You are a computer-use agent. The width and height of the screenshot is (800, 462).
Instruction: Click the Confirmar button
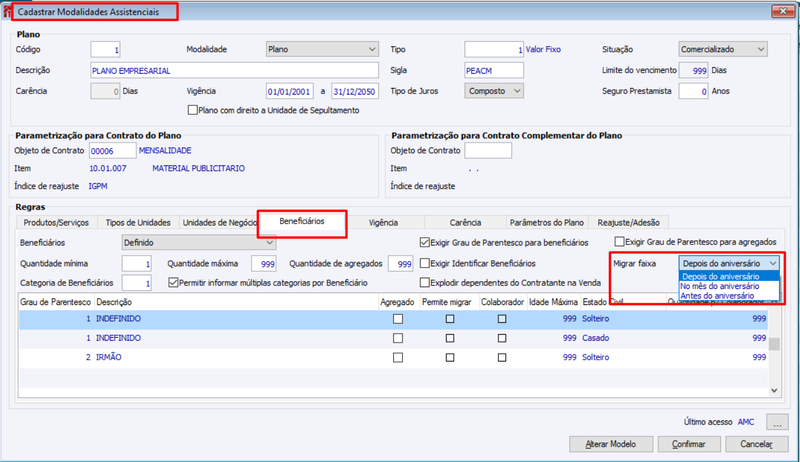coord(689,444)
